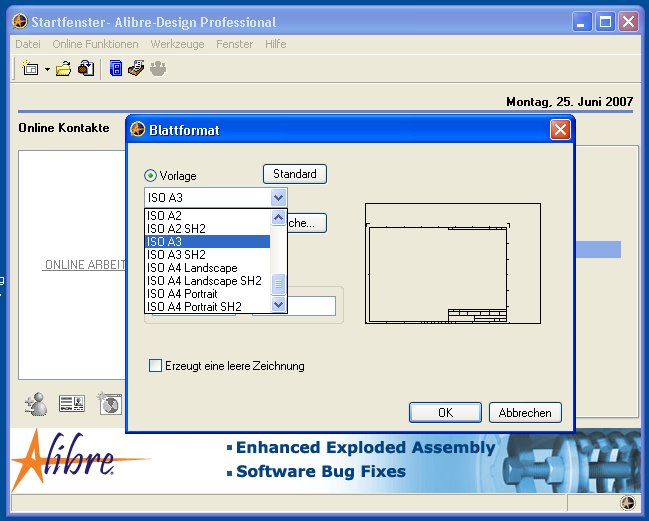Minimize the Startfenster window
This screenshot has height=521, width=649.
[x=582, y=22]
